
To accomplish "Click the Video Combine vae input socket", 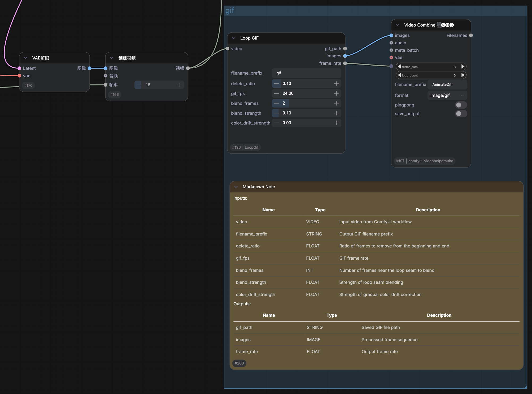I will click(391, 57).
